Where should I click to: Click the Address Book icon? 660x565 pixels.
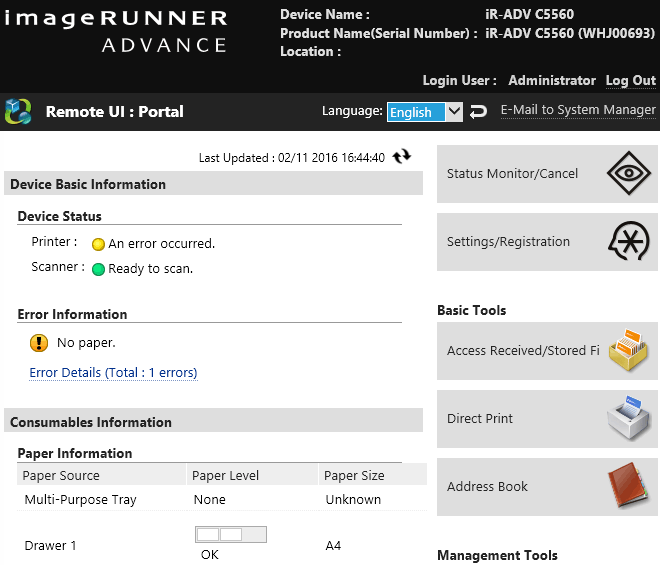628,486
